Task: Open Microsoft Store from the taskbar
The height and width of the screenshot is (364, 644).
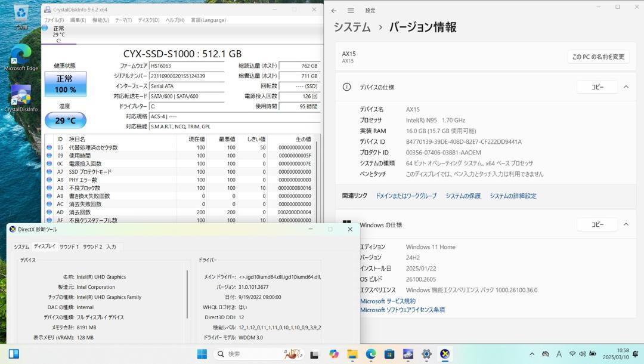Action: click(x=389, y=354)
